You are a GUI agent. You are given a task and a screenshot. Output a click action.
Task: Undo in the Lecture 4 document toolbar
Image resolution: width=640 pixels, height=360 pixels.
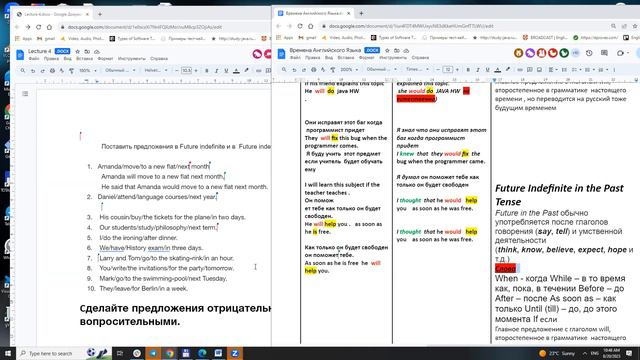coord(33,71)
